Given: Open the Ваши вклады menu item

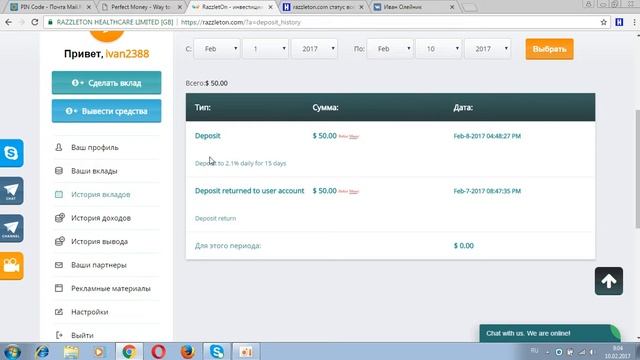Looking at the screenshot, I should (94, 171).
